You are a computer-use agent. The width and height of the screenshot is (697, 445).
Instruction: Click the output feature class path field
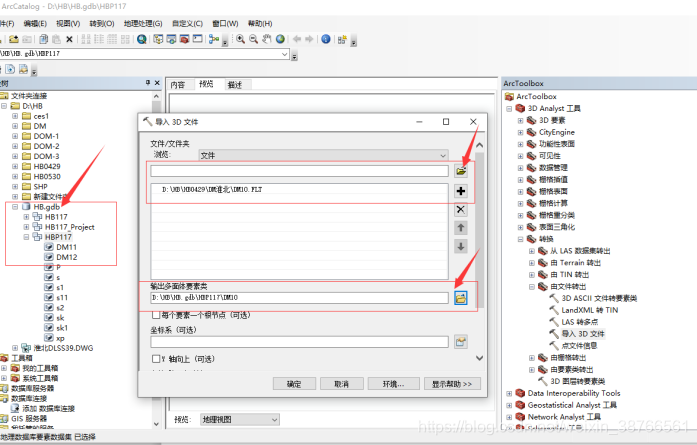[x=299, y=297]
